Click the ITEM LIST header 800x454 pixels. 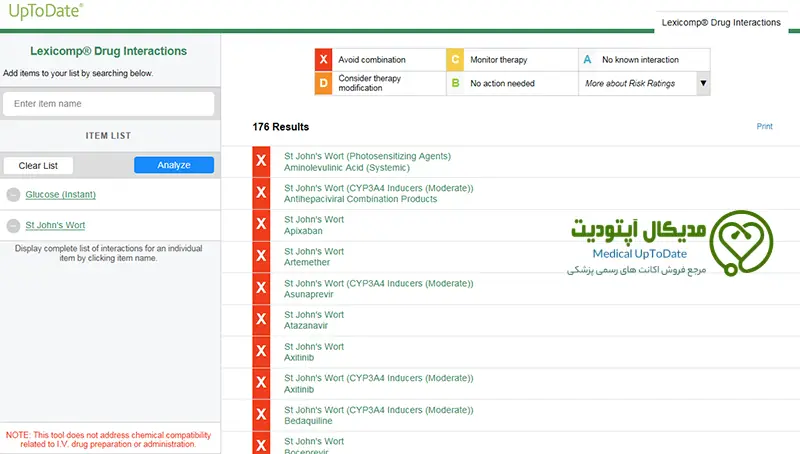coord(108,136)
